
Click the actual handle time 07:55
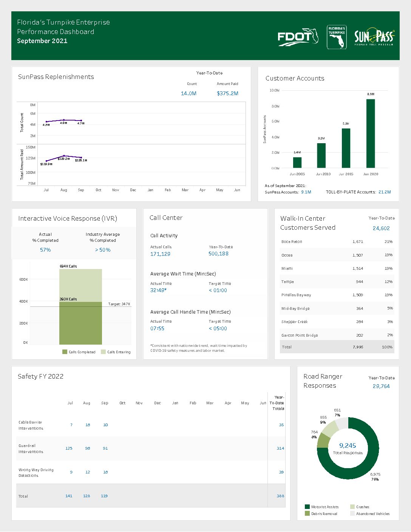[157, 328]
